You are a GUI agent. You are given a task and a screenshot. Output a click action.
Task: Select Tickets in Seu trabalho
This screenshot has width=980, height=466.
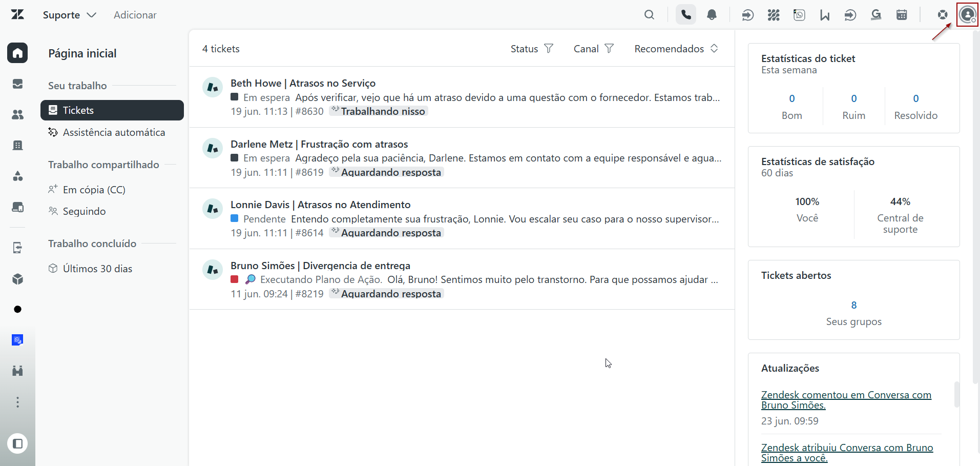coord(112,110)
